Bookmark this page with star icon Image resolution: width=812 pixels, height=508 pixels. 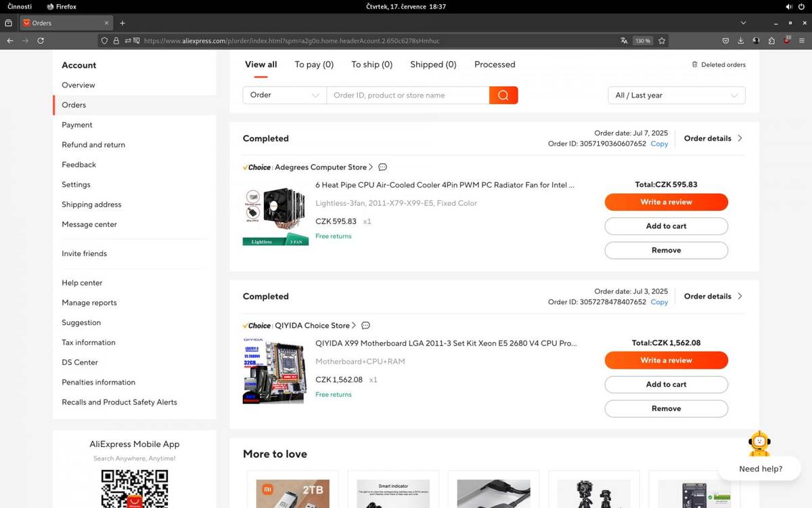[x=662, y=41]
